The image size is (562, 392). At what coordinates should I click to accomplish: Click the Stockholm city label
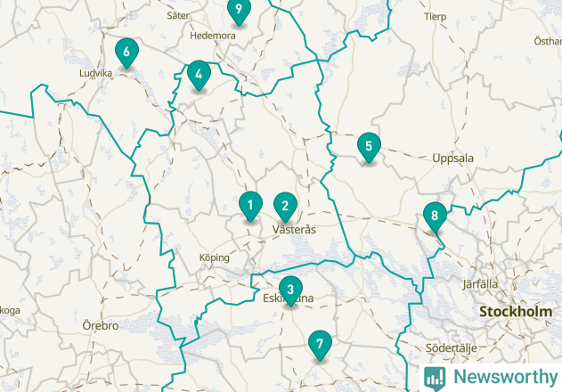click(x=516, y=312)
